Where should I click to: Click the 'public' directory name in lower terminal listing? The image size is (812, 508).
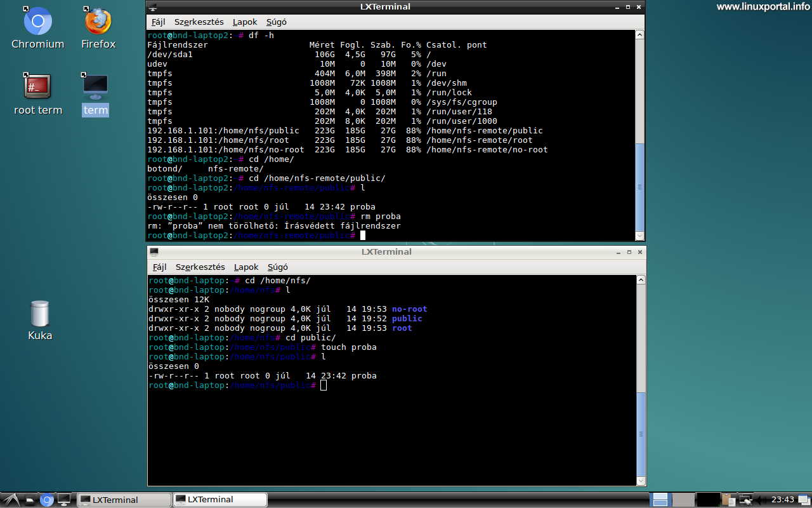click(x=407, y=319)
